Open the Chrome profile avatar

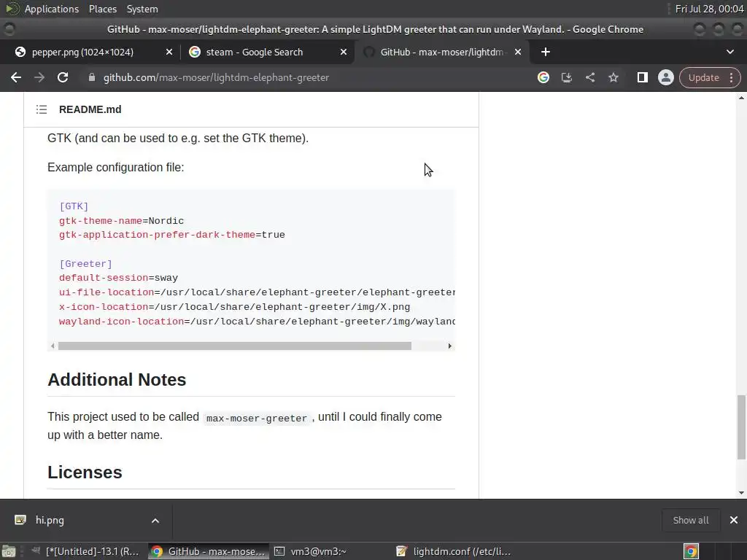665,77
